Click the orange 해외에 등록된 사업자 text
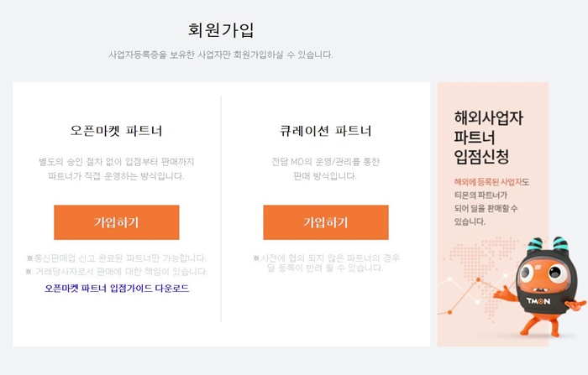 [x=488, y=182]
